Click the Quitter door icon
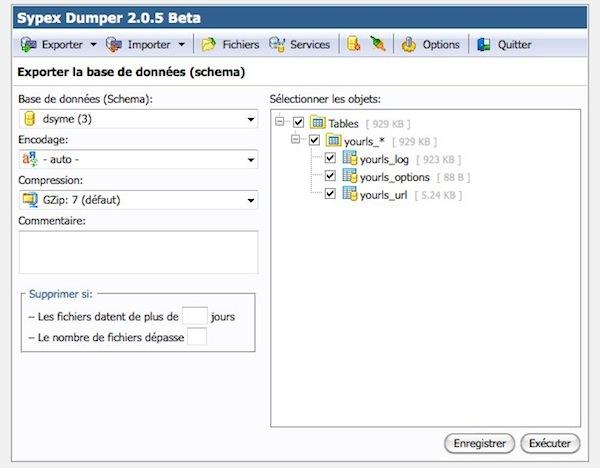The width and height of the screenshot is (600, 468). pyautogui.click(x=484, y=45)
